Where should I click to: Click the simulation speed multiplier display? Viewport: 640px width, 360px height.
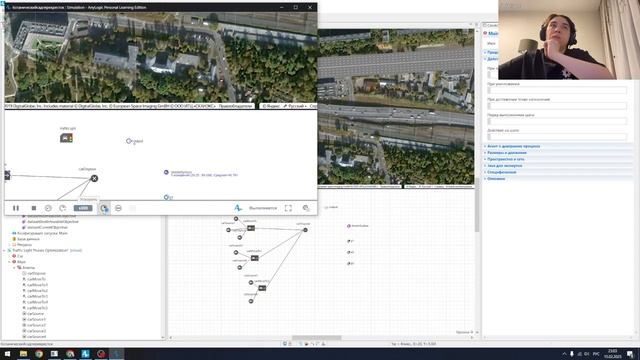coord(83,208)
